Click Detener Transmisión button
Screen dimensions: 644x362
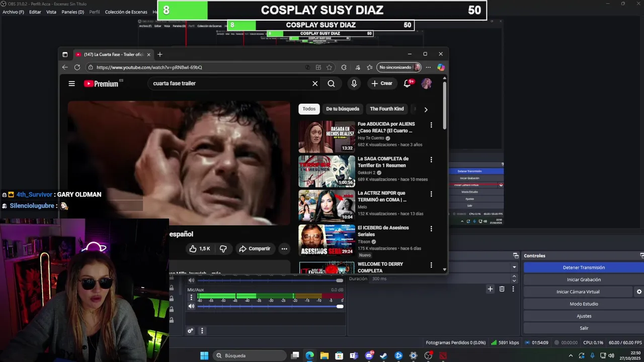click(x=584, y=267)
